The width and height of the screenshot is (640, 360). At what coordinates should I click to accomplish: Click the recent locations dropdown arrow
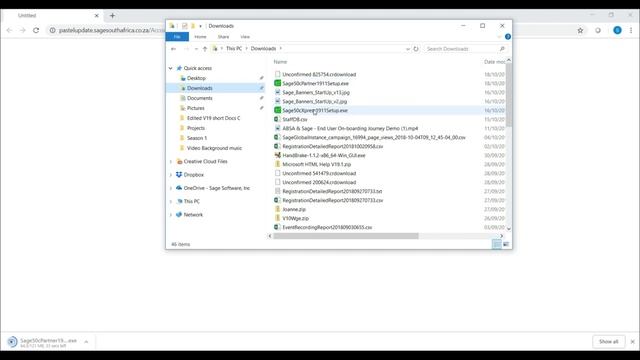[x=196, y=49]
